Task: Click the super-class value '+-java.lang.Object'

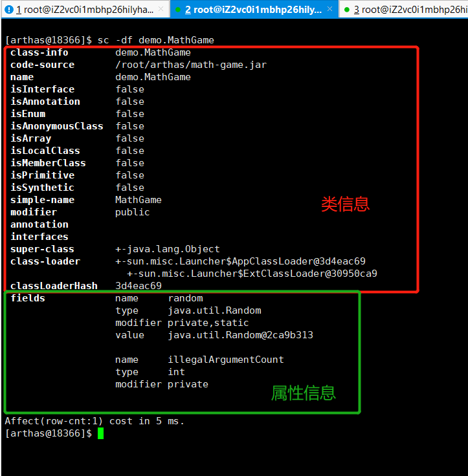Action: pyautogui.click(x=168, y=249)
